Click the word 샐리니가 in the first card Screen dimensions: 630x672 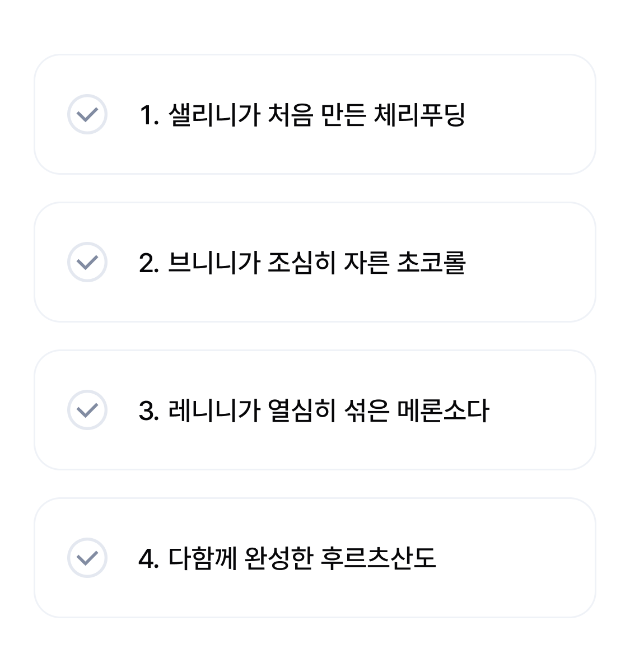coord(214,115)
